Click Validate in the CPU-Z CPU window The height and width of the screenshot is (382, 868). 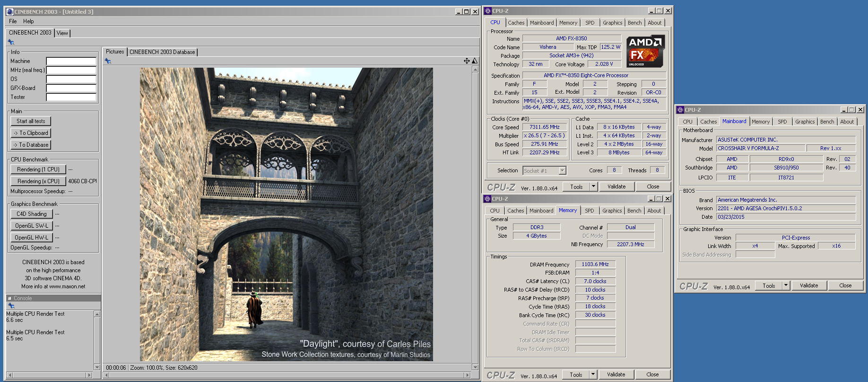tap(616, 187)
